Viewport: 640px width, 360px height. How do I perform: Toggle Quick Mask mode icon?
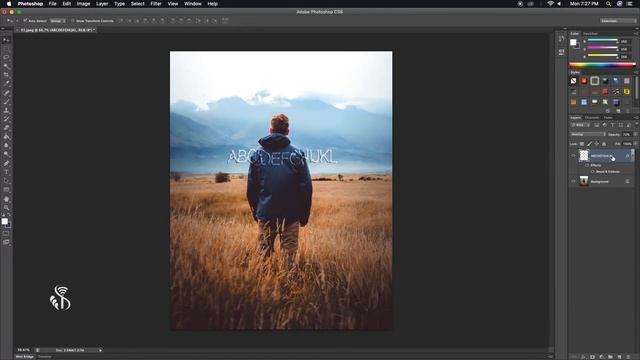click(x=6, y=233)
